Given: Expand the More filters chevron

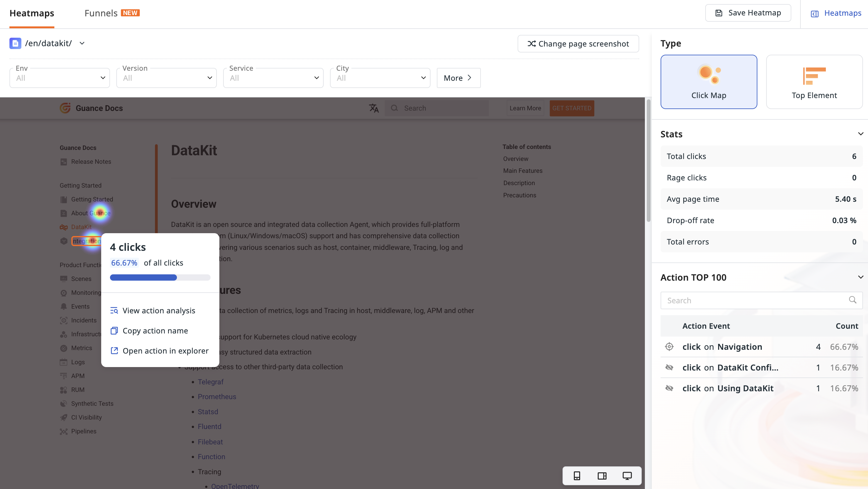Looking at the screenshot, I should 470,78.
